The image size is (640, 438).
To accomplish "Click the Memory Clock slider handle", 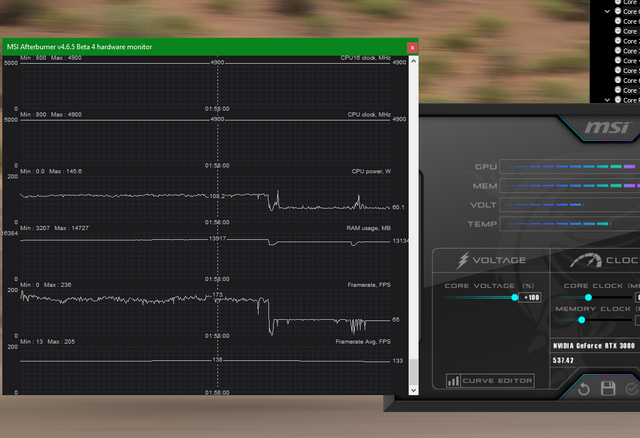I will tap(581, 319).
